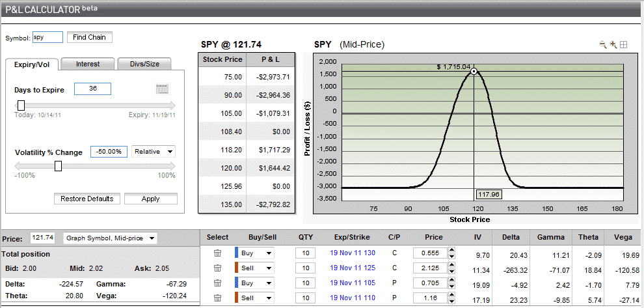
Task: Open the expiry date calendar picker
Action: (x=163, y=89)
